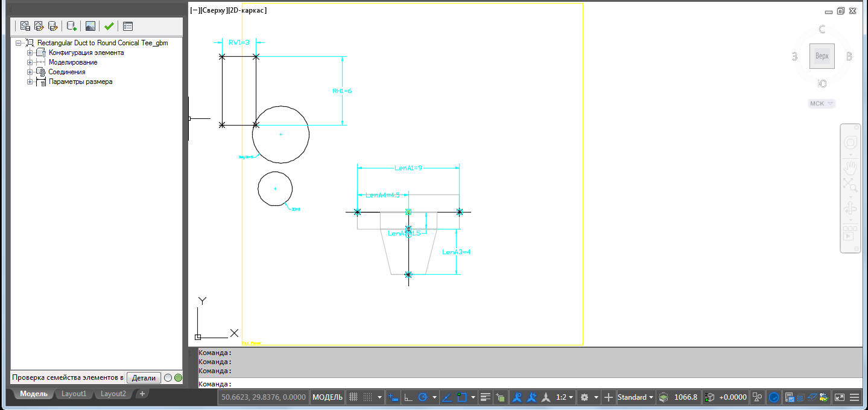Select the root Rectangular Duct to Round Conical Tee_gbm item
Viewport: 868px width, 410px height.
pos(103,43)
